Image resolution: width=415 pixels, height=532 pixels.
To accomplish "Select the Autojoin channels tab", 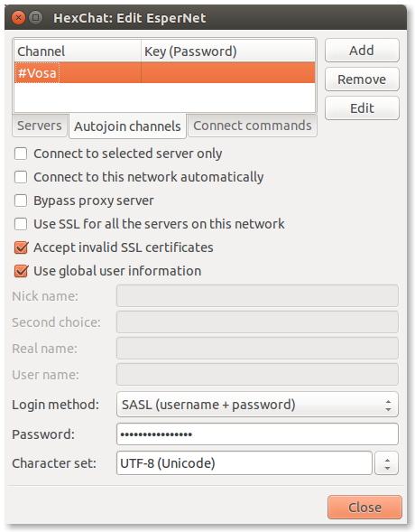I will [127, 126].
